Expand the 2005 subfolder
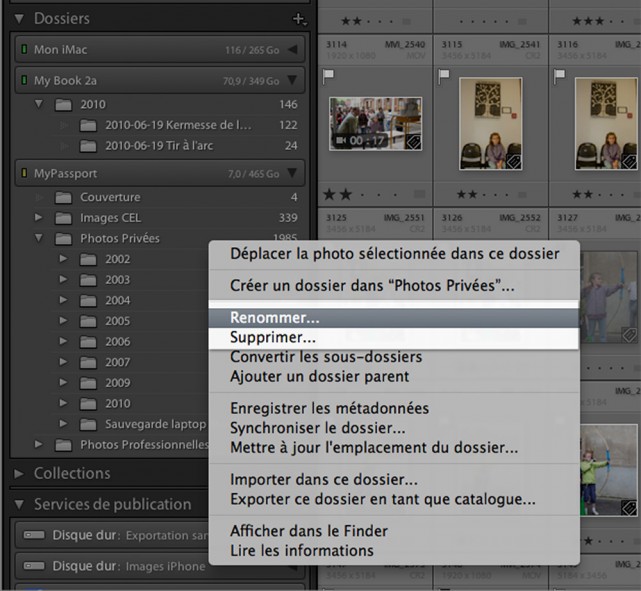The image size is (641, 591). coord(63,320)
